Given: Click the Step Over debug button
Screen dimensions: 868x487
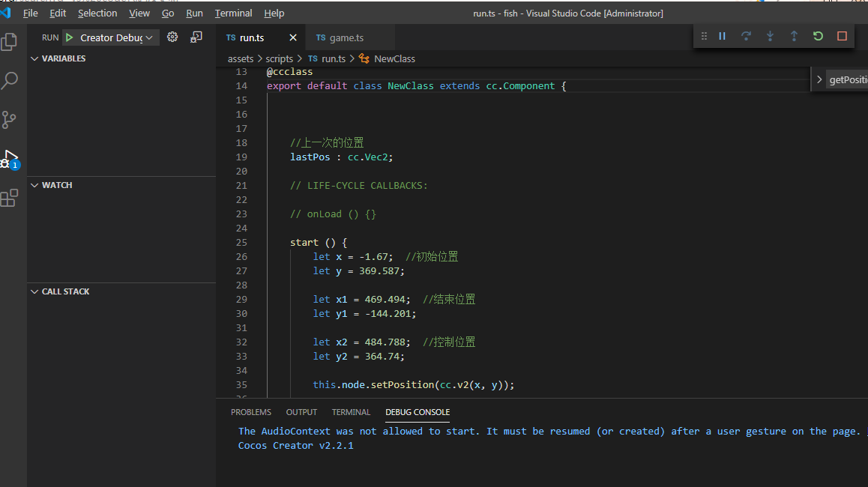Looking at the screenshot, I should 746,36.
